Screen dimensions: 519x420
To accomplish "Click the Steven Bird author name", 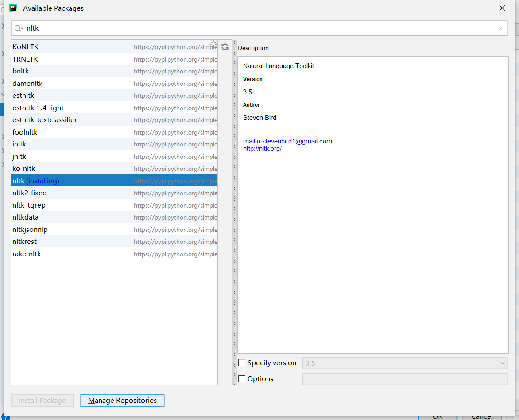I will 259,118.
